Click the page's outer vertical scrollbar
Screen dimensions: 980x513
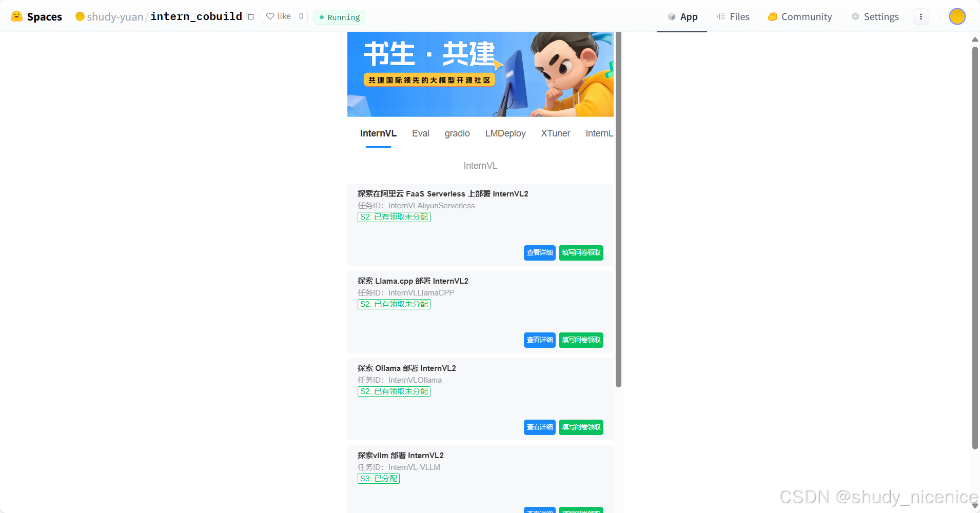click(x=975, y=248)
